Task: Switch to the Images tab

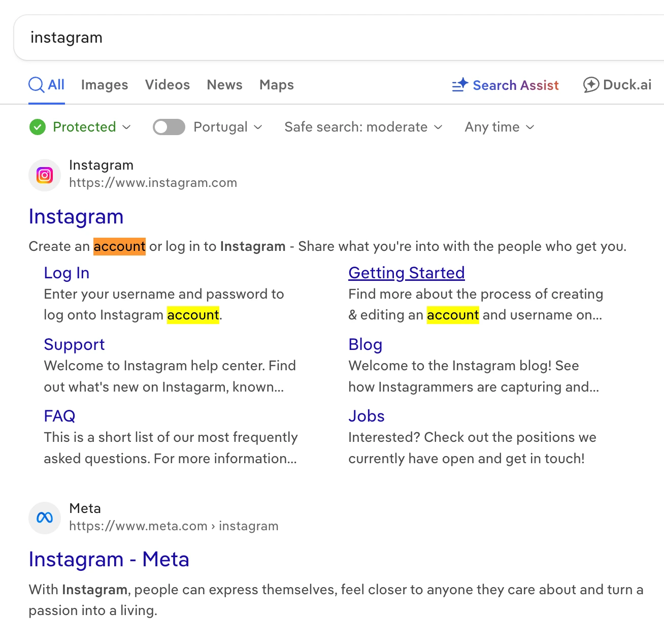Action: click(105, 85)
